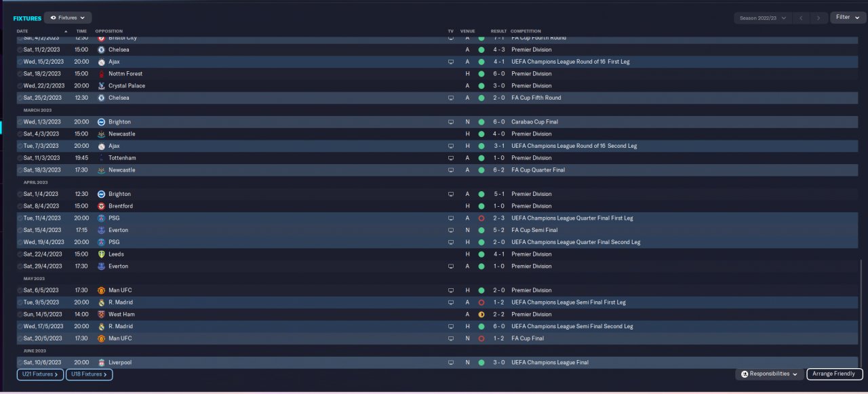
Task: Click the red loss indicator on PSG first leg
Action: (481, 218)
